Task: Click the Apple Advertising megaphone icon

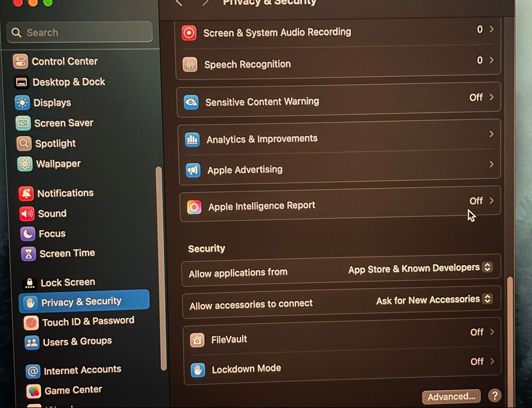Action: 193,170
